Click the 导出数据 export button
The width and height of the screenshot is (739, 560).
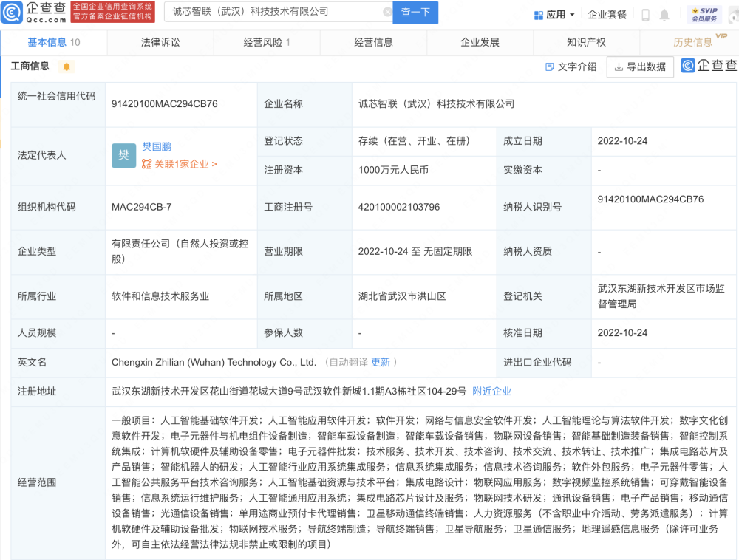point(640,66)
